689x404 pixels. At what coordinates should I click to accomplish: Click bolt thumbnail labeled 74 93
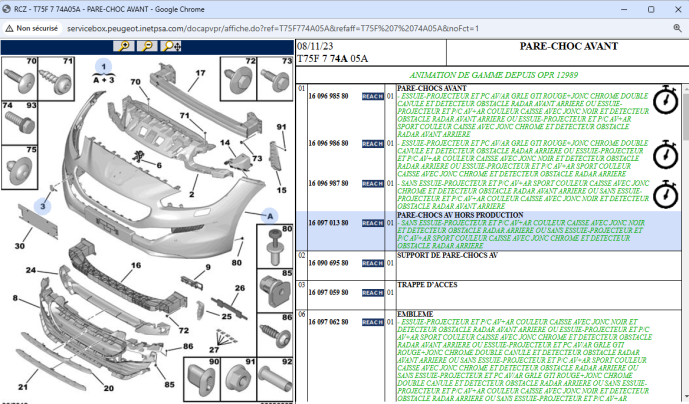[x=19, y=123]
